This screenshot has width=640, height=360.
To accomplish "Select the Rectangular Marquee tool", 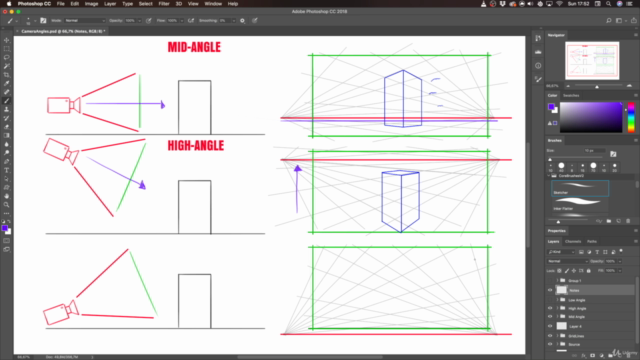I will [x=7, y=49].
